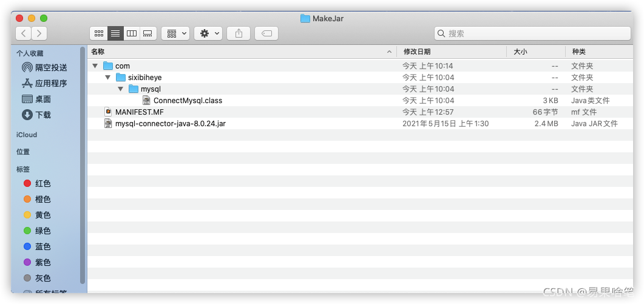Select mysql-connector-java-8.0.24.jar file name

point(170,123)
